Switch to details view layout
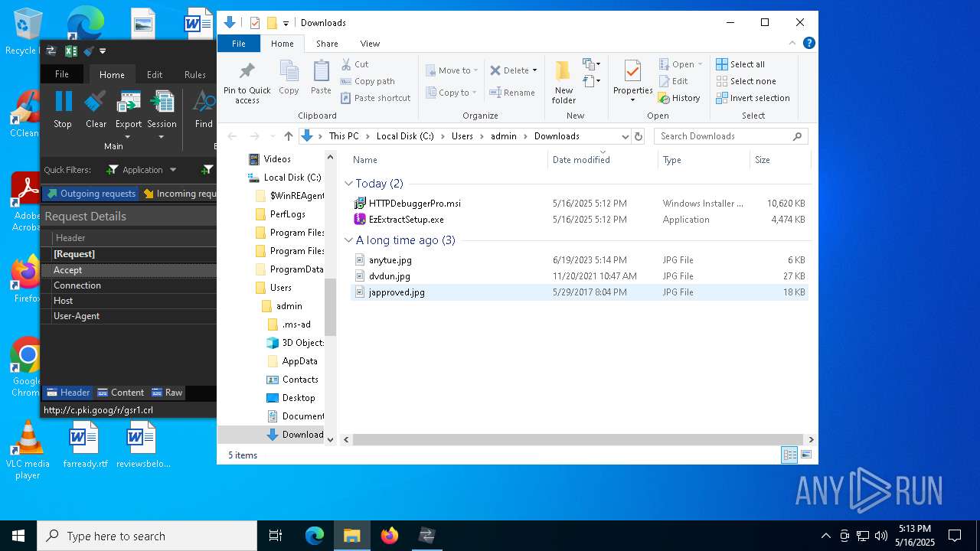This screenshot has height=551, width=980. pos(789,455)
